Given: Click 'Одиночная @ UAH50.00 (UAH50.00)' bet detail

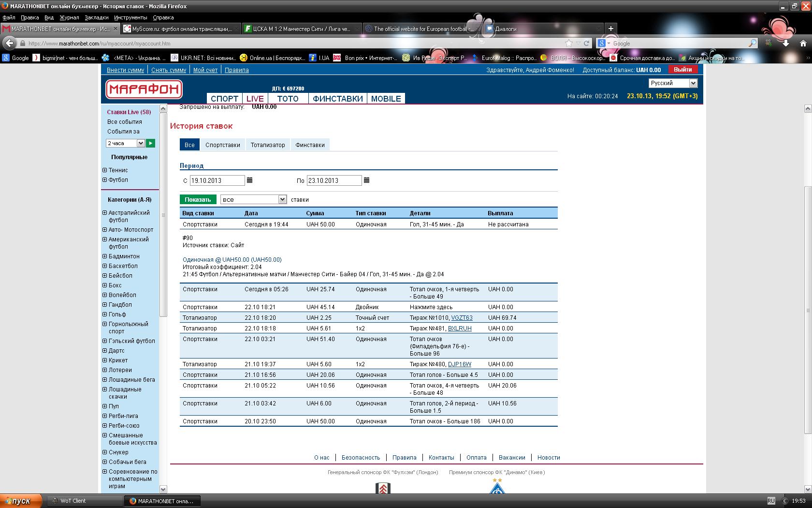Looking at the screenshot, I should (232, 260).
